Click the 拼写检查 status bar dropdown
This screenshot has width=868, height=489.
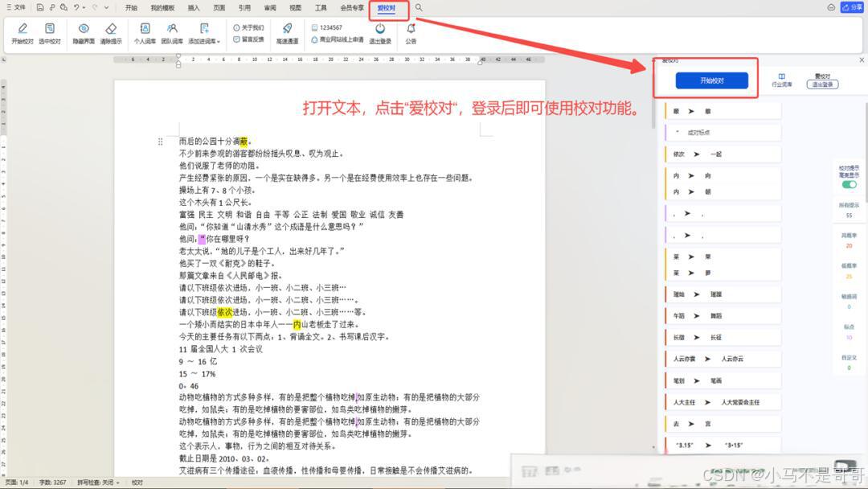[98, 483]
